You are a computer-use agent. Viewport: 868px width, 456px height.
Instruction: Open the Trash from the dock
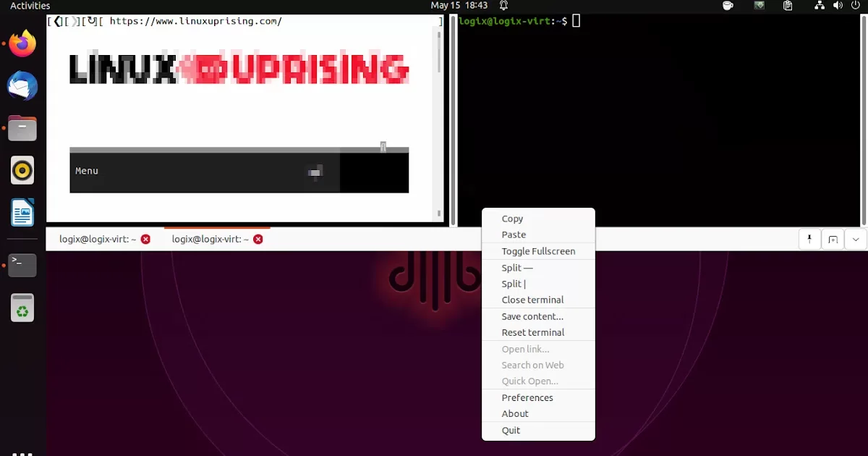pos(21,308)
